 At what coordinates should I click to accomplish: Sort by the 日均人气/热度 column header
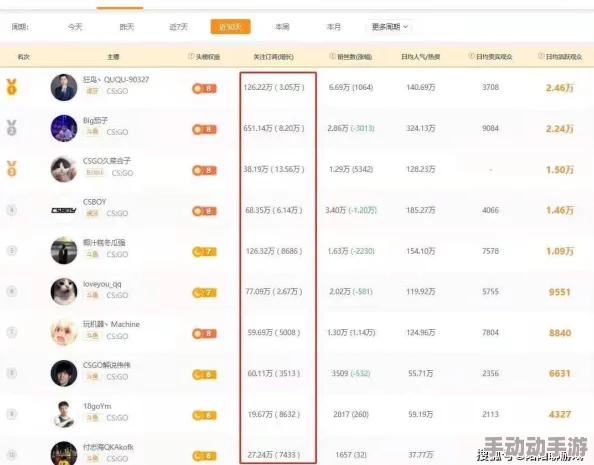(420, 57)
